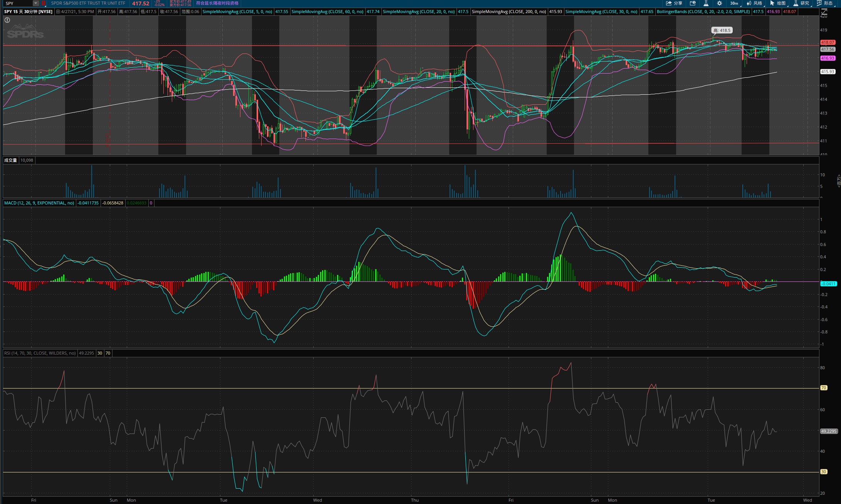Open the 30m timeframe dropdown
This screenshot has width=841, height=504.
[734, 3]
